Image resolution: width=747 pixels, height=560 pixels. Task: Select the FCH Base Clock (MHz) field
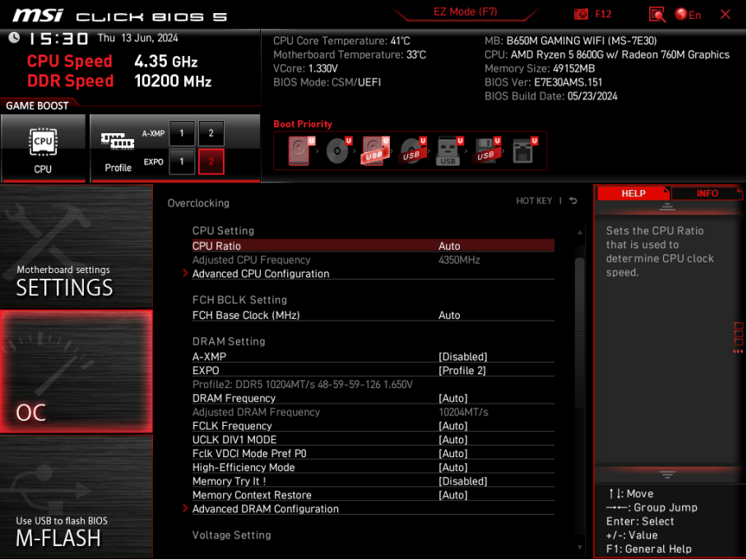coord(373,315)
